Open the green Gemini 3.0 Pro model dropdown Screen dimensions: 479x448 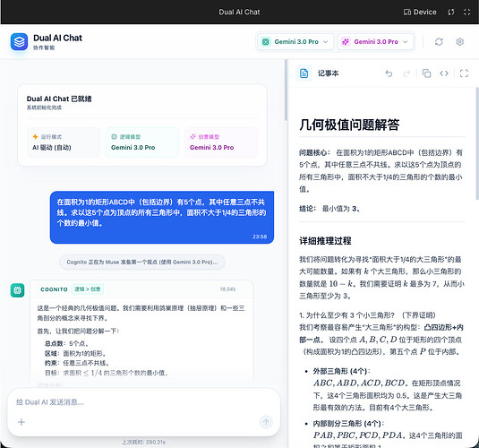coord(296,41)
